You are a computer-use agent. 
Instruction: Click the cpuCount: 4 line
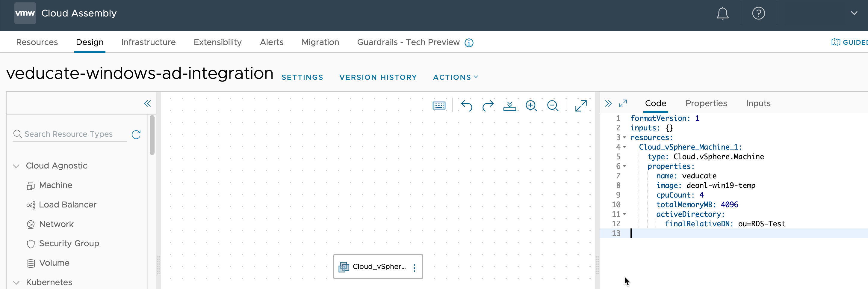coord(680,195)
